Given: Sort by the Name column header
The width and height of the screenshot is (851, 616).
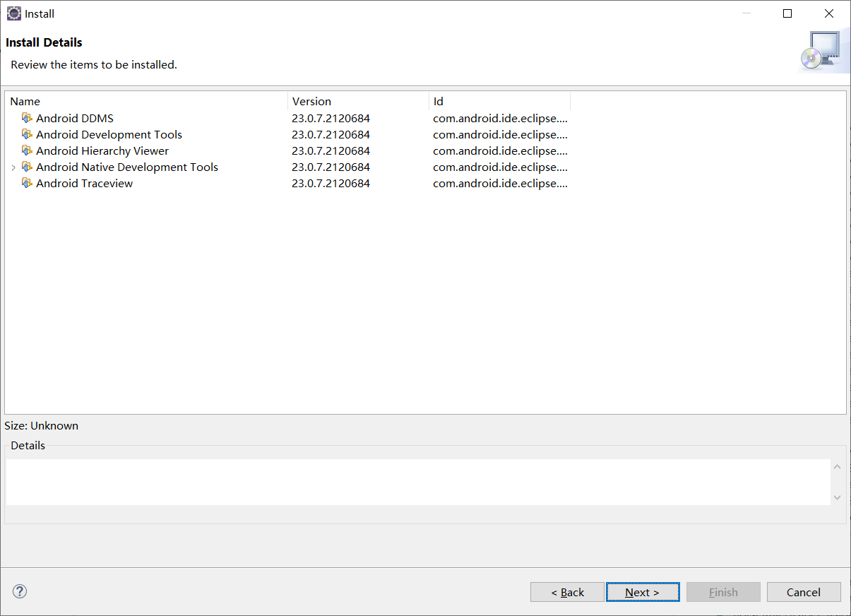Looking at the screenshot, I should pyautogui.click(x=146, y=101).
